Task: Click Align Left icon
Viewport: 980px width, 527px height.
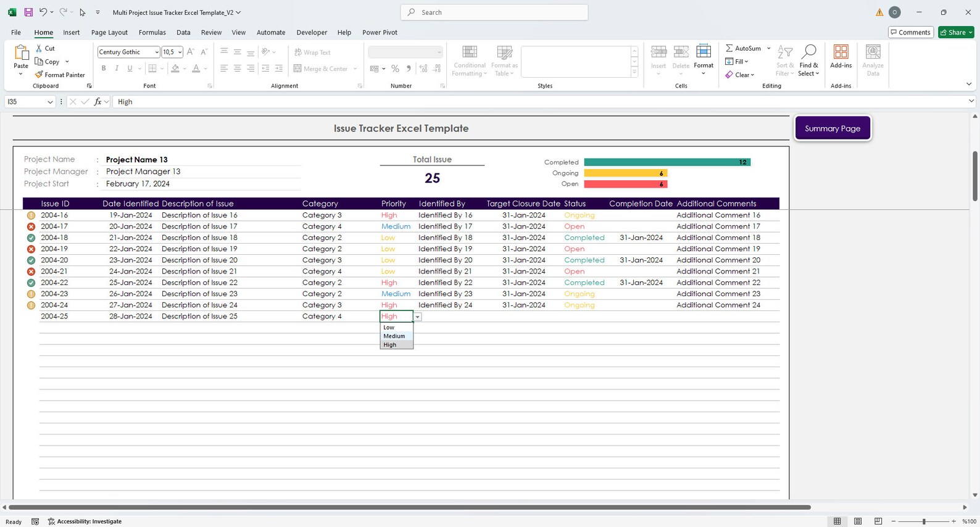Action: 224,68
